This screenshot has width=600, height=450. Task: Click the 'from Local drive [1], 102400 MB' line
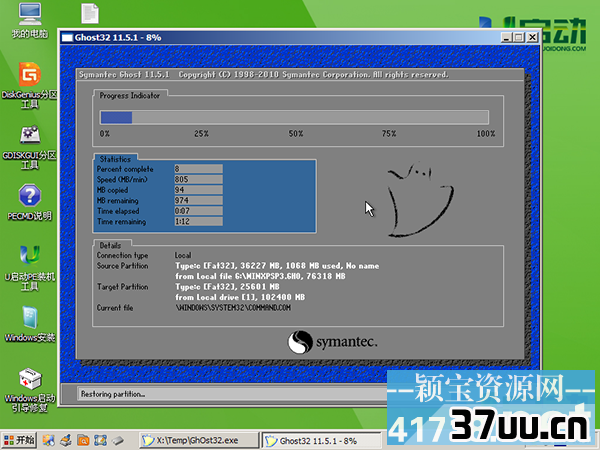pyautogui.click(x=240, y=297)
